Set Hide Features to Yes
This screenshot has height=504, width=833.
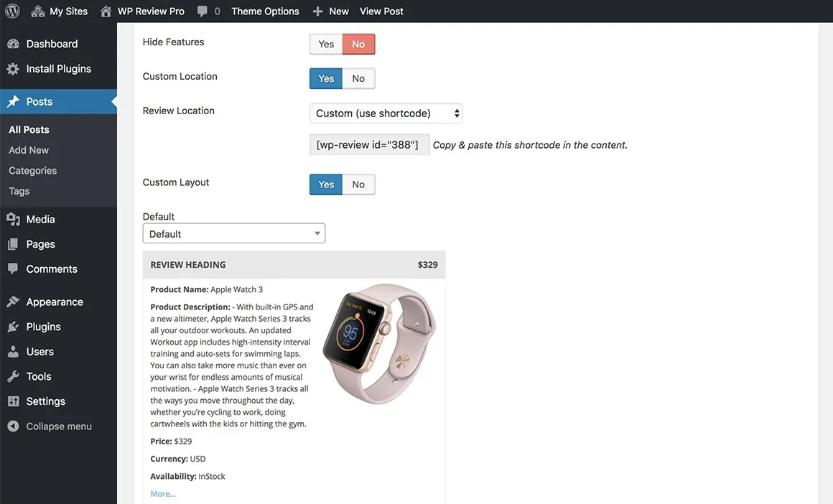click(x=326, y=45)
